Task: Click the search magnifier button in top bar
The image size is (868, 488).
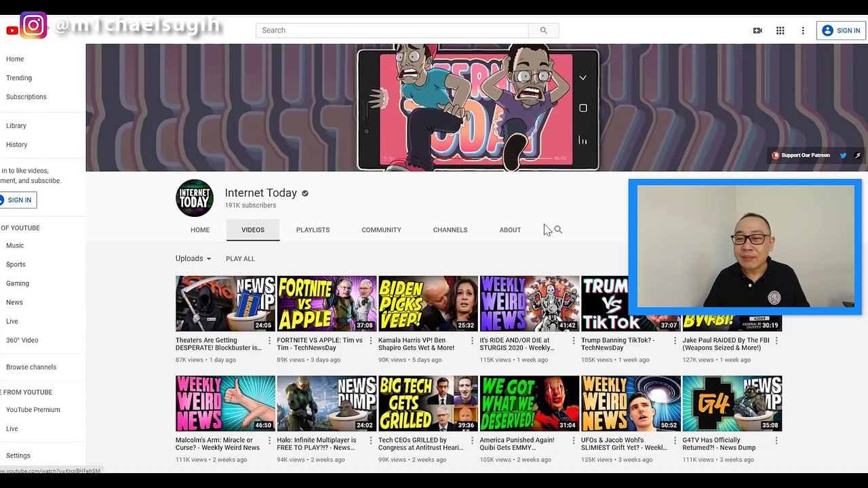Action: click(543, 30)
